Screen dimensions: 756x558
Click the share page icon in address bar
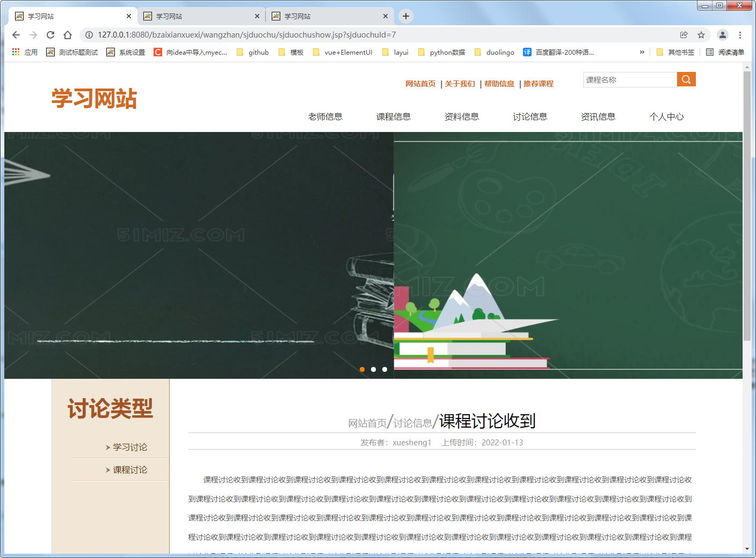coord(684,35)
